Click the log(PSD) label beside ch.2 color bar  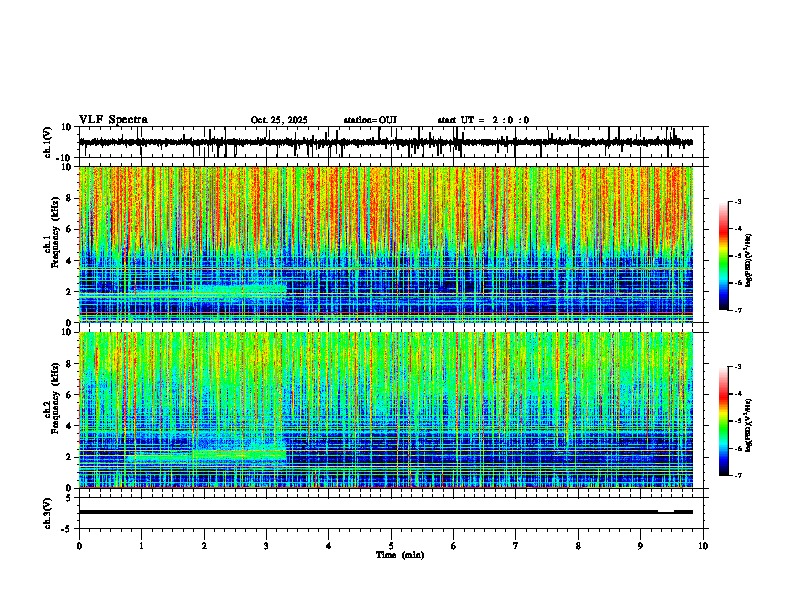coord(749,425)
